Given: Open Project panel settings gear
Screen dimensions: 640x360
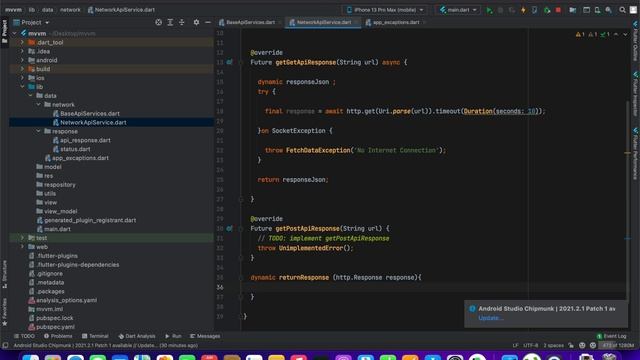Looking at the screenshot, I should 196,22.
